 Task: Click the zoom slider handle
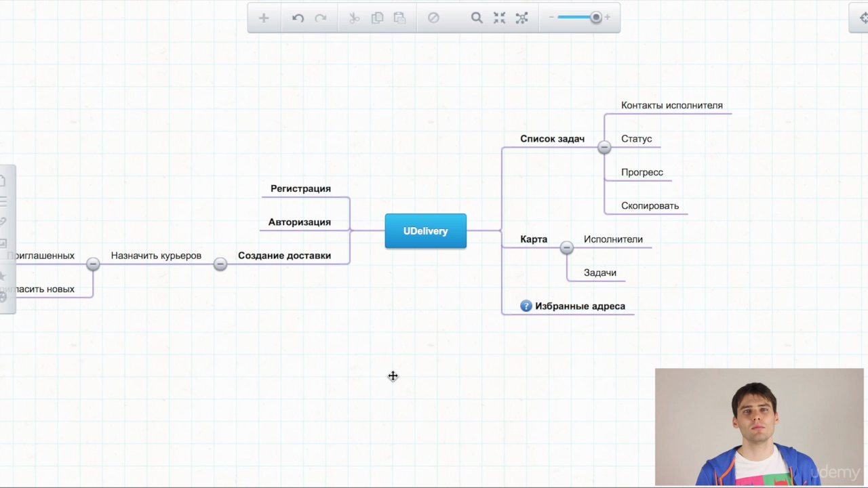[596, 18]
